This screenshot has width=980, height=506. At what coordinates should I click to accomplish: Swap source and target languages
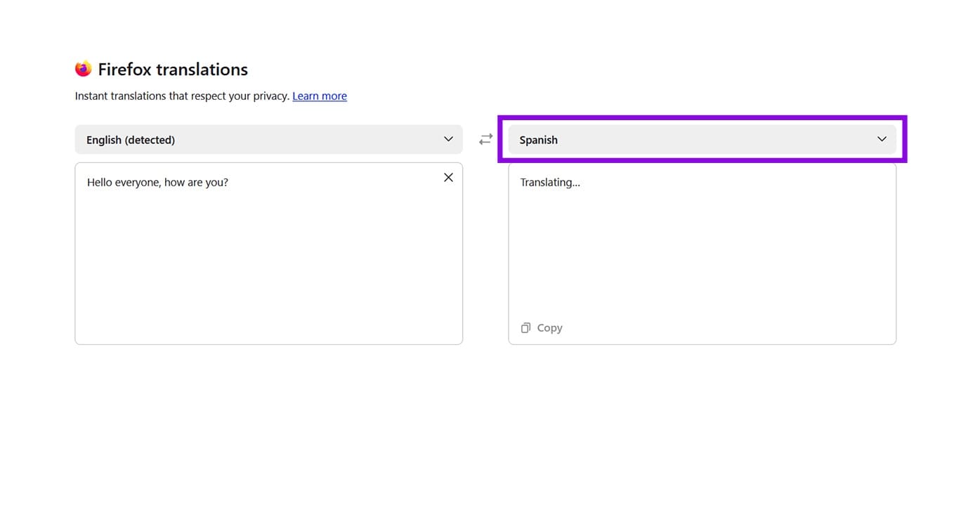pyautogui.click(x=485, y=140)
